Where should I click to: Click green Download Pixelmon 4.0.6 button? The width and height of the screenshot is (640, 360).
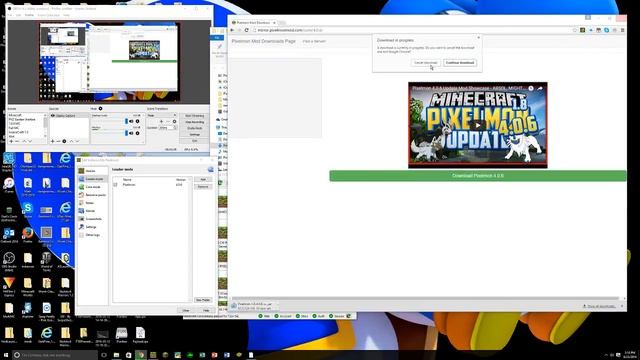pyautogui.click(x=478, y=176)
